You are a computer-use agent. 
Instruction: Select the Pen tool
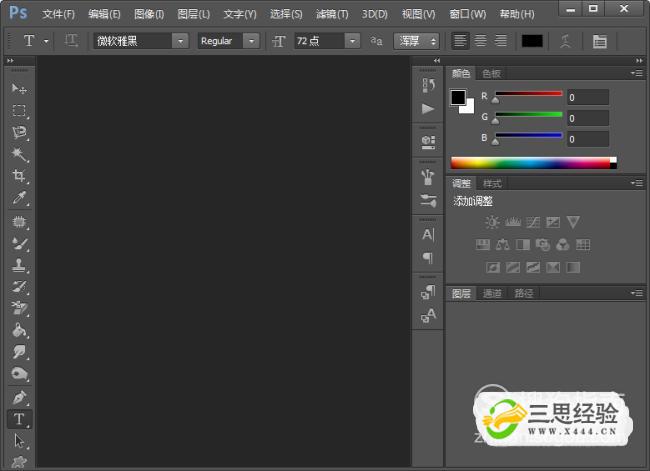(19, 397)
